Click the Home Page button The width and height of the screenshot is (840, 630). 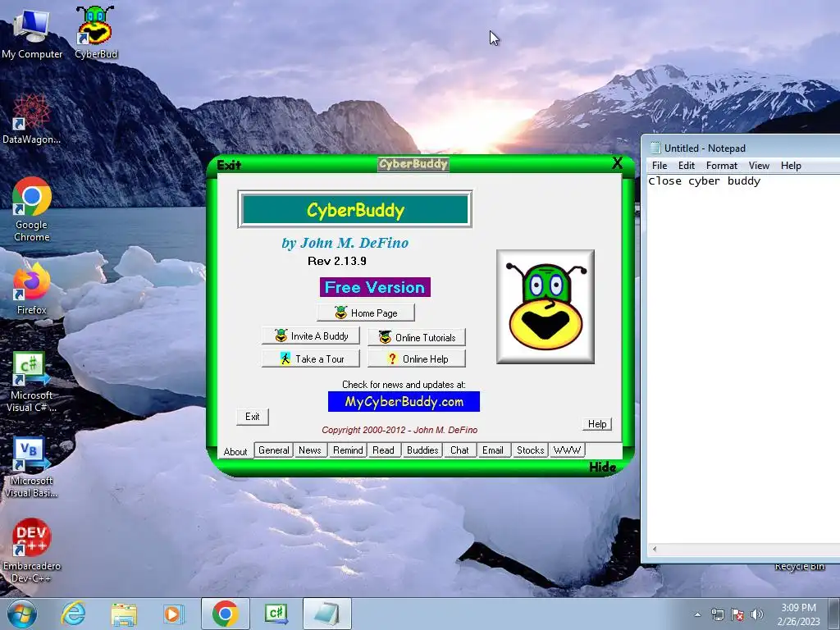(366, 313)
